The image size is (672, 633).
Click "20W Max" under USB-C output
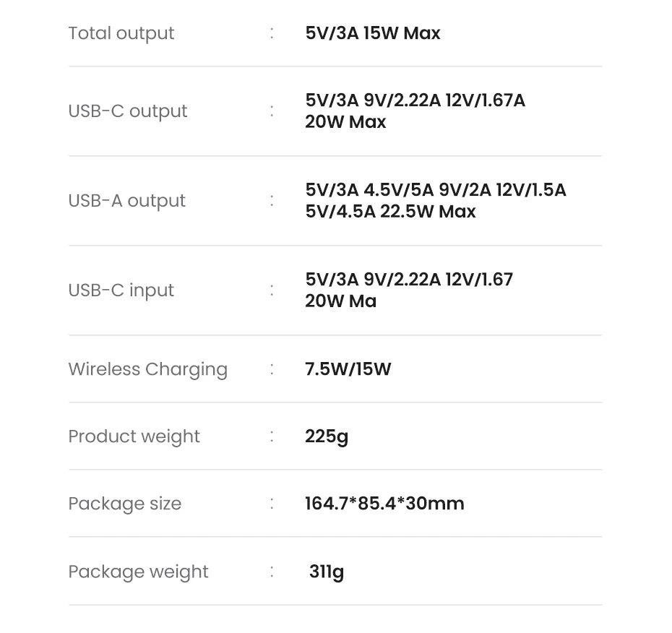(345, 122)
